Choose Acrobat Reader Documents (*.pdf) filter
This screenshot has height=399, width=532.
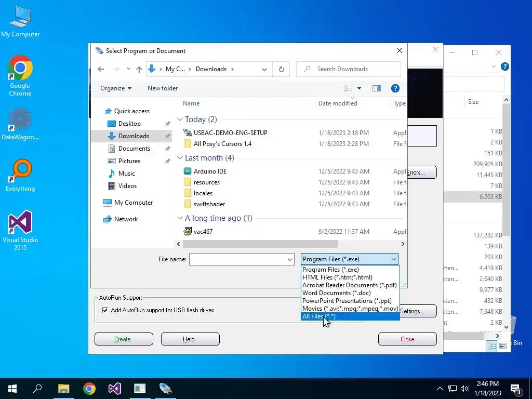[x=350, y=285]
